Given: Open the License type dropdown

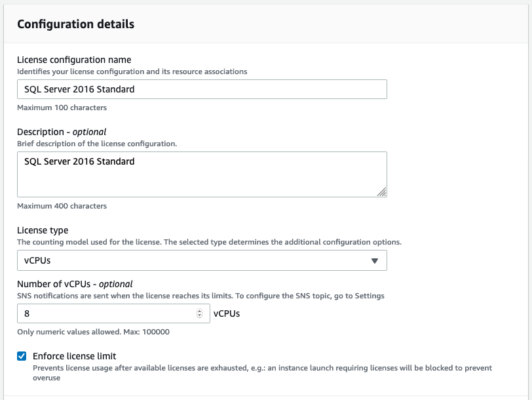Looking at the screenshot, I should [202, 260].
